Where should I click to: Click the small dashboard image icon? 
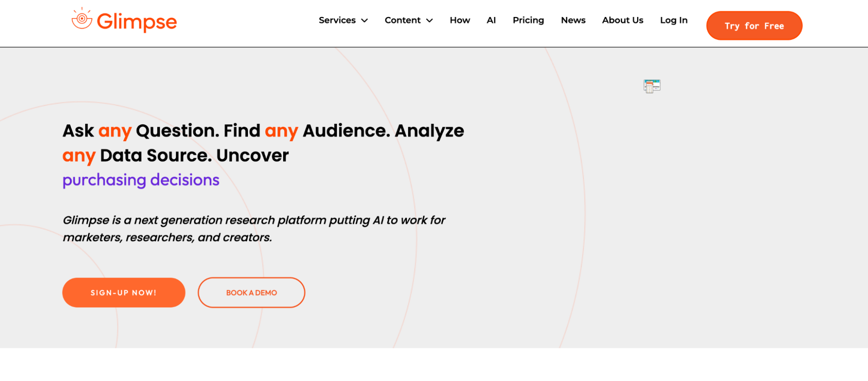click(x=652, y=86)
